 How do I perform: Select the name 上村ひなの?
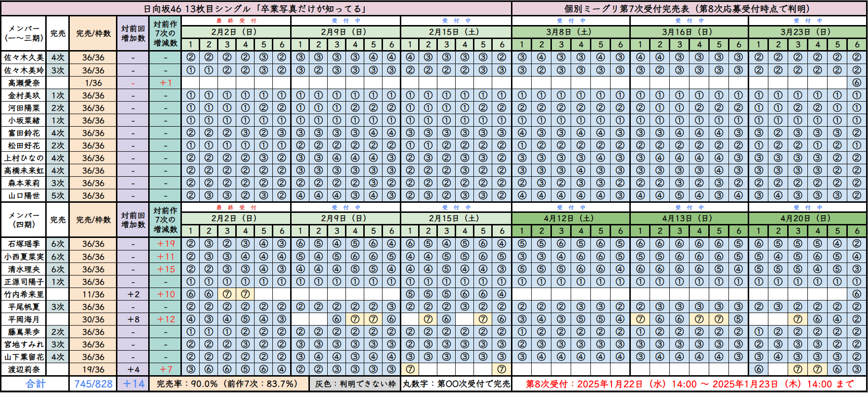click(24, 158)
